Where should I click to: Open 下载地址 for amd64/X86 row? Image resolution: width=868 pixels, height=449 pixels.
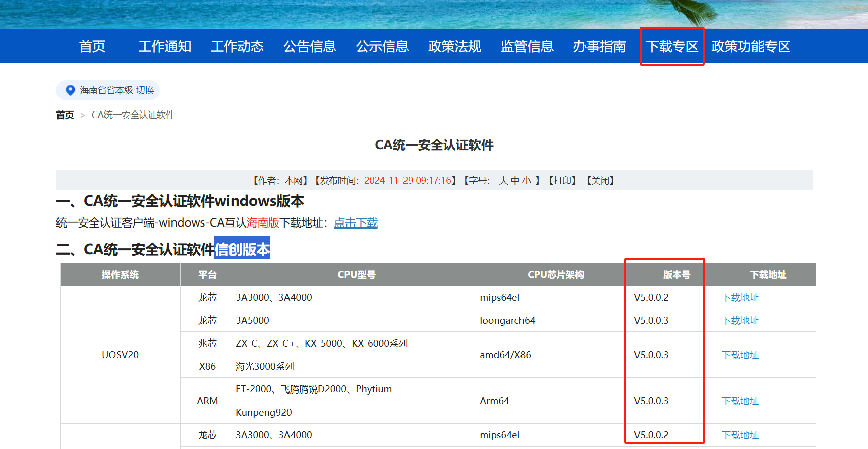(x=740, y=355)
